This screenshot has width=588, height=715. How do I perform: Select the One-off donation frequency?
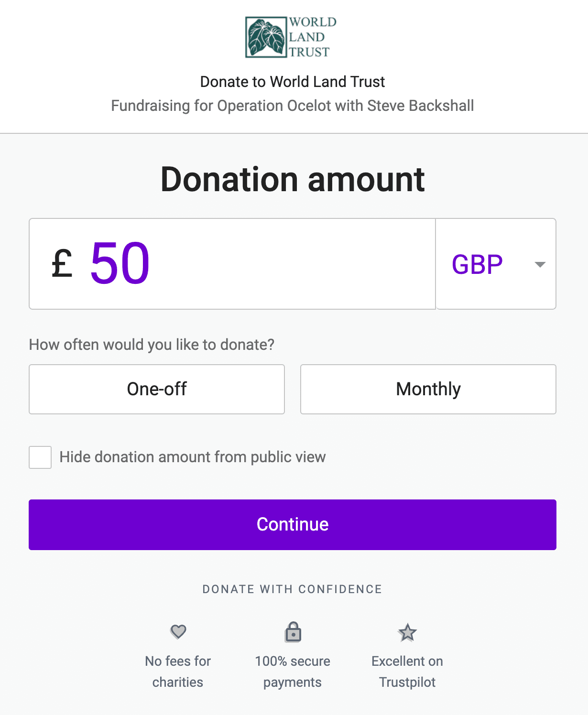point(157,389)
